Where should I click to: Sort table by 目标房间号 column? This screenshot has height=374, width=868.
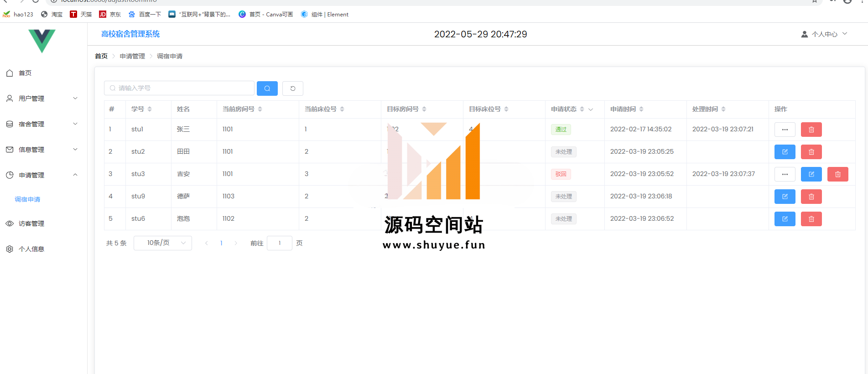[x=424, y=109]
